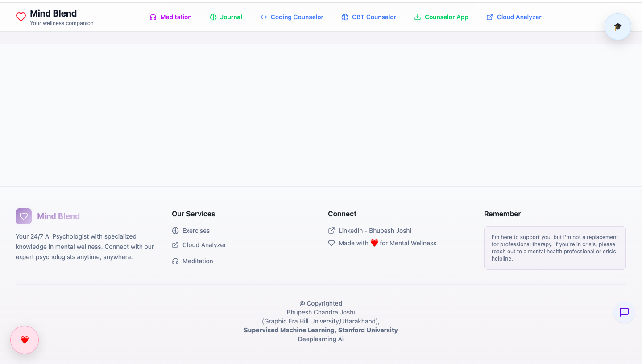
Task: Click the brain icon beside Exercises
Action: pos(175,231)
